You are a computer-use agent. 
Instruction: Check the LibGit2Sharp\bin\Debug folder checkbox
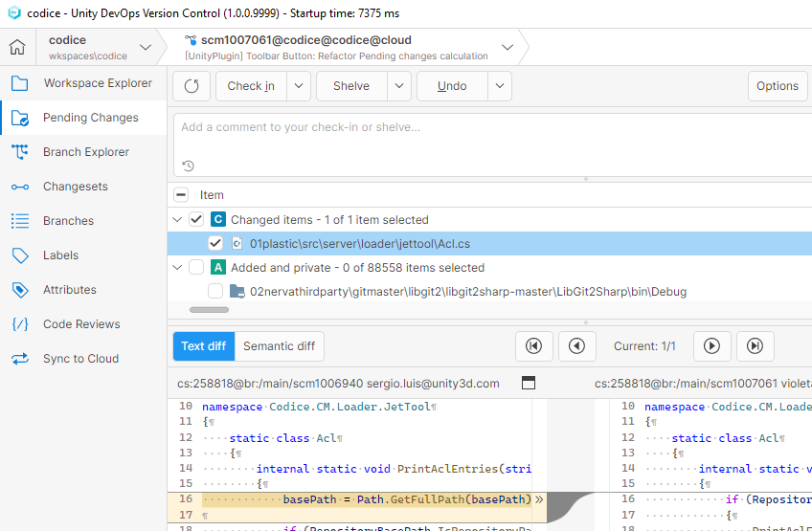214,292
